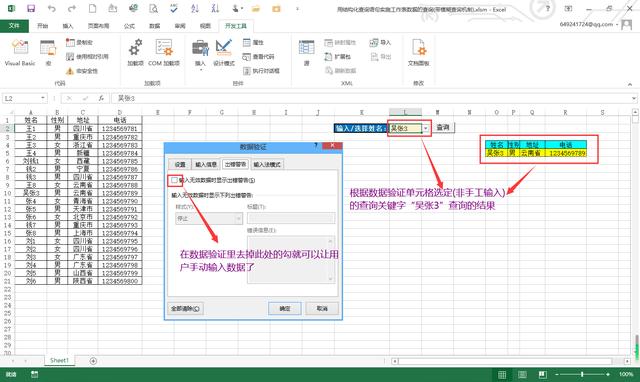Switch to the 公式 Formulas ribbon tab
Image resolution: width=640 pixels, height=382 pixels.
(129, 26)
